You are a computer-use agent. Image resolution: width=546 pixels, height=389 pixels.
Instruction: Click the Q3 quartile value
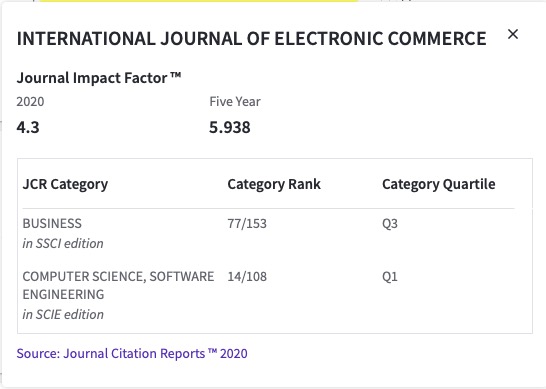coord(390,224)
